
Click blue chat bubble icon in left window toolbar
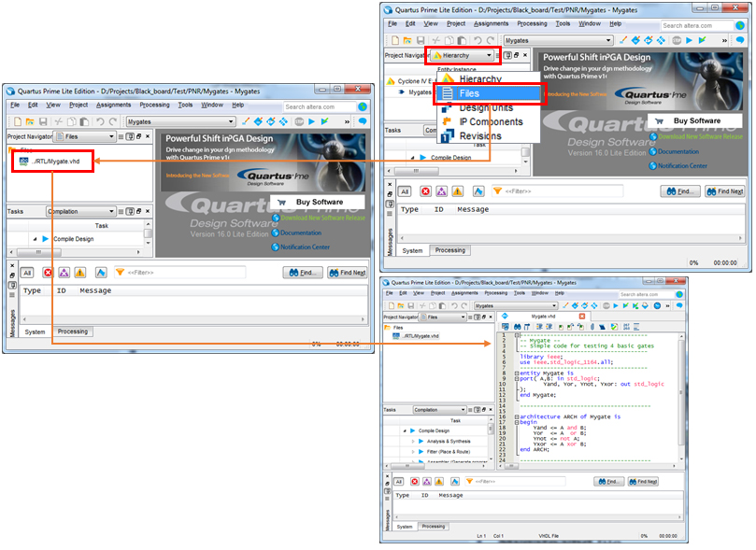click(363, 121)
